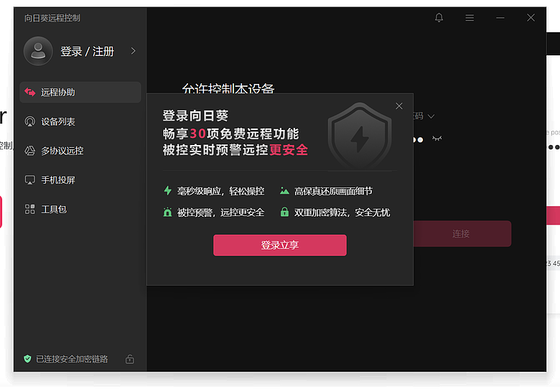Click 已连接安全加密链路 status text

(72, 359)
